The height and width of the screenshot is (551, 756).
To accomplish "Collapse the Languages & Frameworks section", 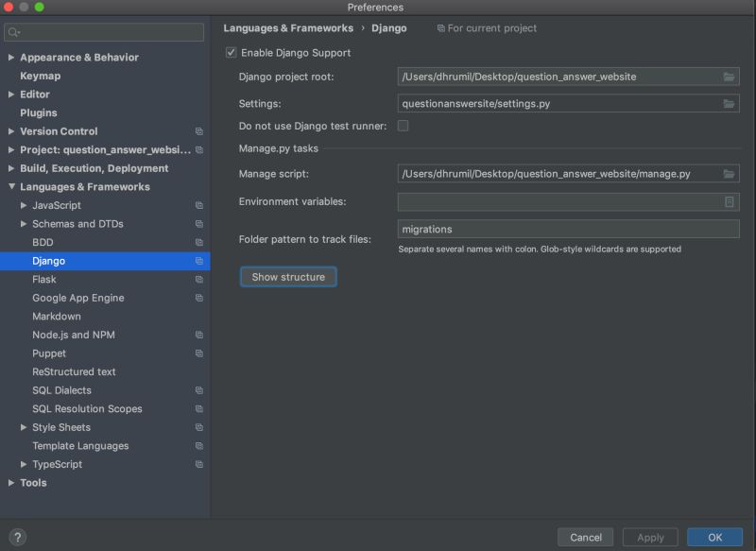I will coord(12,186).
